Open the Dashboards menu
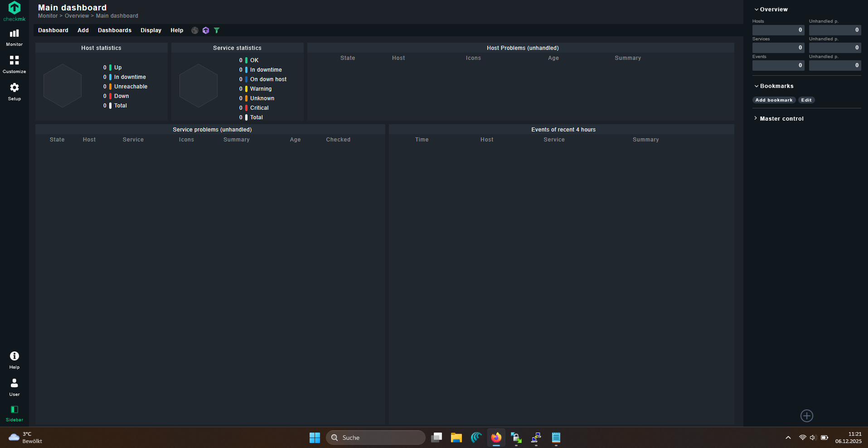The width and height of the screenshot is (868, 448). (115, 30)
